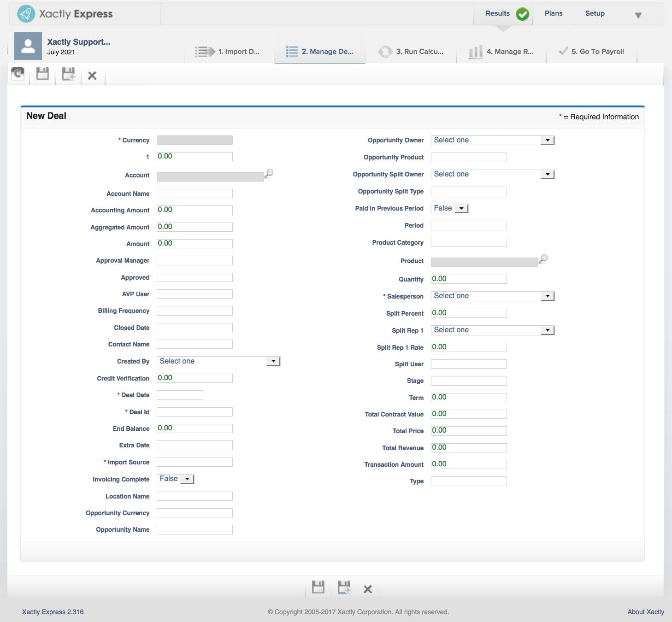Click the top toolbar Cancel X icon

tap(92, 76)
